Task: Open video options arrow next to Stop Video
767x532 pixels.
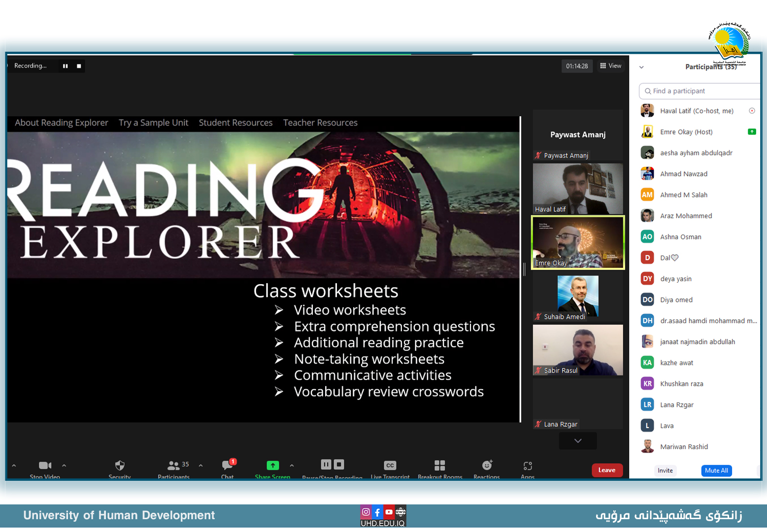Action: point(64,465)
